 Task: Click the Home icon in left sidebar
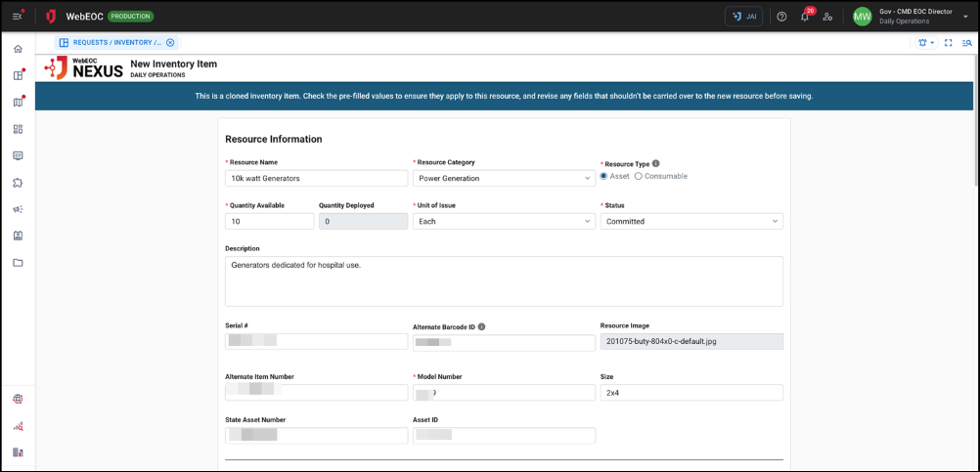coord(18,49)
